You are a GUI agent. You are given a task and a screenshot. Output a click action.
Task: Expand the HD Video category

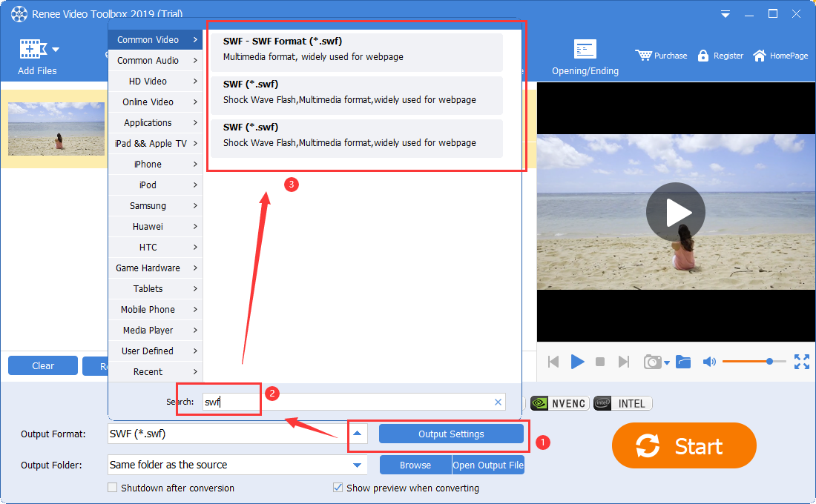pyautogui.click(x=155, y=82)
